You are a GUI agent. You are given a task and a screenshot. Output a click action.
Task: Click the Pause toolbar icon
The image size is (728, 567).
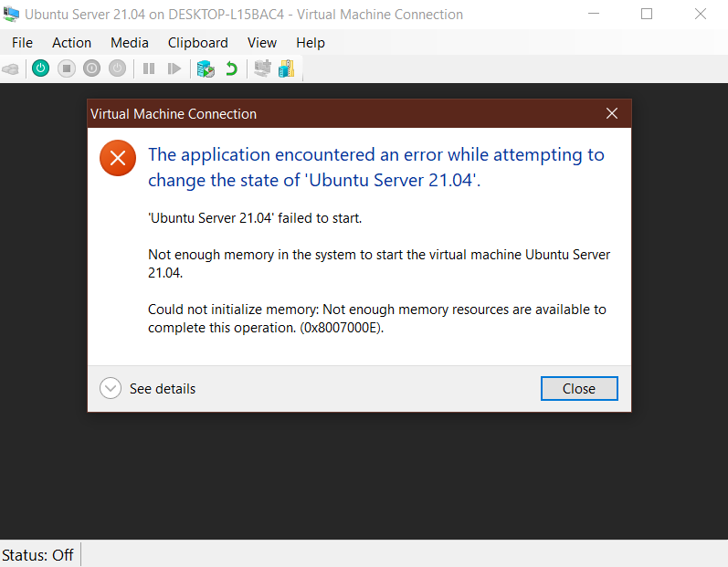149,68
